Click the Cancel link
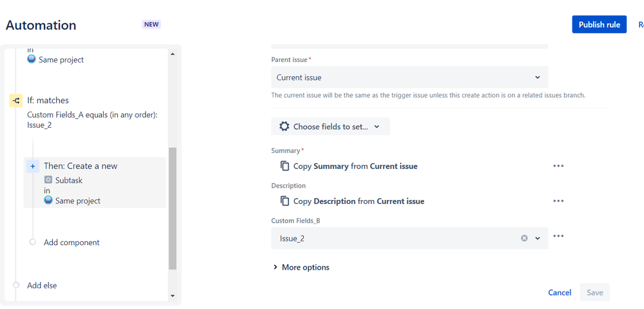The height and width of the screenshot is (309, 644). (559, 292)
